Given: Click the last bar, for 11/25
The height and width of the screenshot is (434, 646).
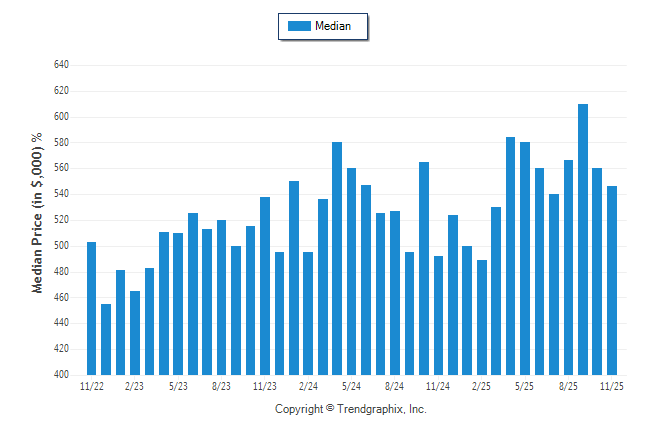Looking at the screenshot, I should pos(612,280).
